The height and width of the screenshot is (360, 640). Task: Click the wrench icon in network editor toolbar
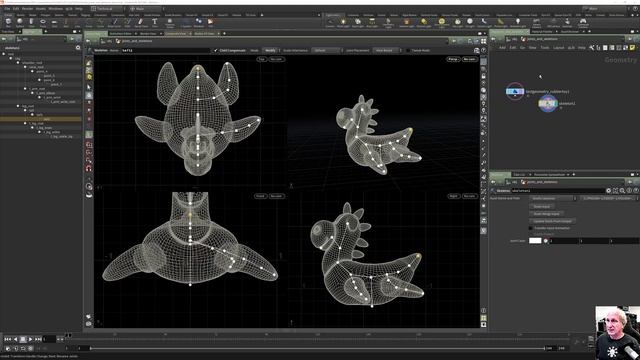click(591, 48)
